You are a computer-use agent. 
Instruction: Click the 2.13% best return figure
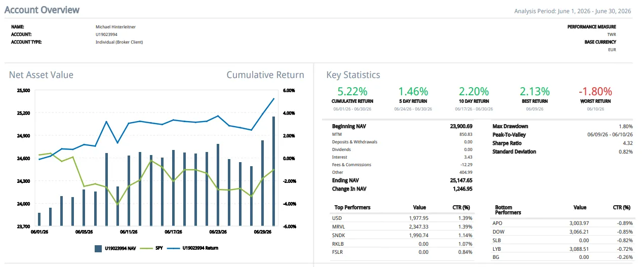click(535, 91)
